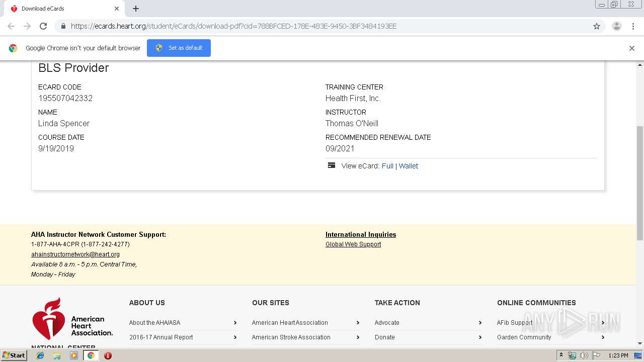Open a new browser tab
The image size is (644, 362).
[x=136, y=9]
